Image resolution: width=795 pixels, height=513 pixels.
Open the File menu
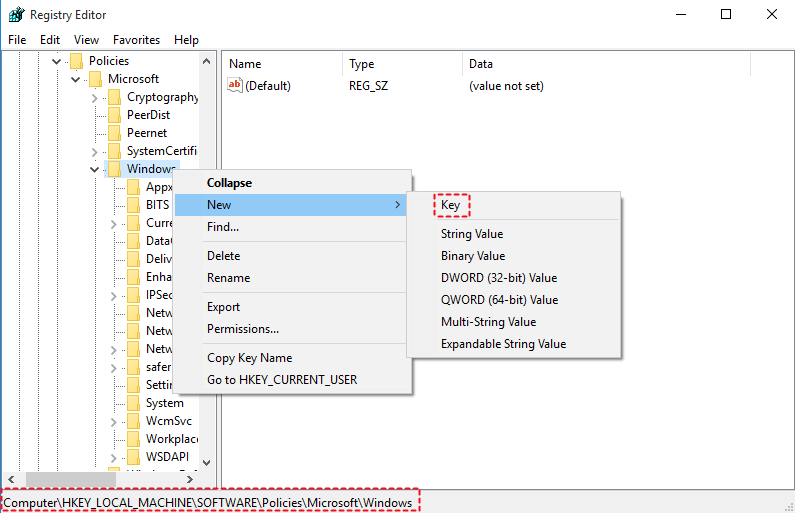(x=17, y=40)
